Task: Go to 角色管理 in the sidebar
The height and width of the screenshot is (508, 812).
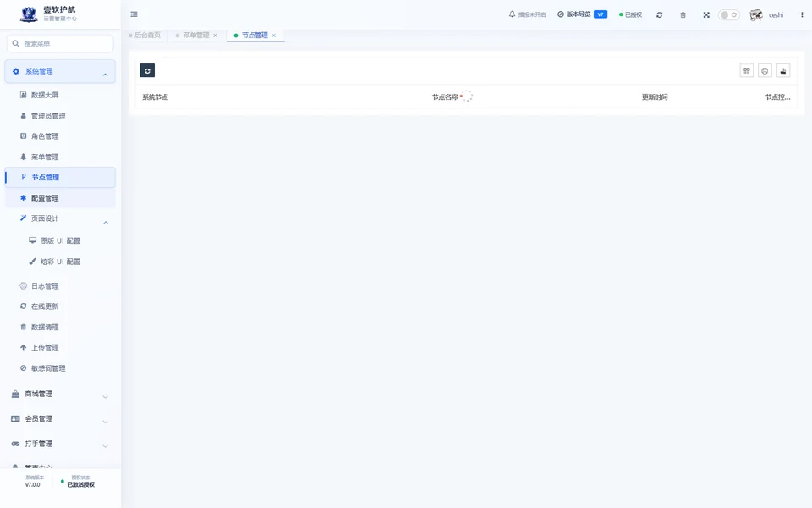Action: tap(45, 136)
